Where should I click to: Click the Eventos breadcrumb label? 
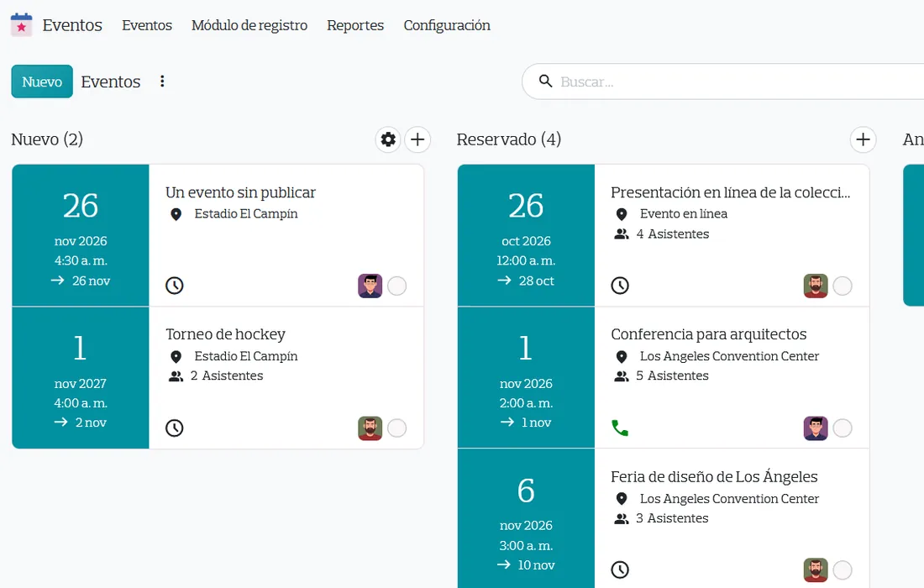point(111,81)
